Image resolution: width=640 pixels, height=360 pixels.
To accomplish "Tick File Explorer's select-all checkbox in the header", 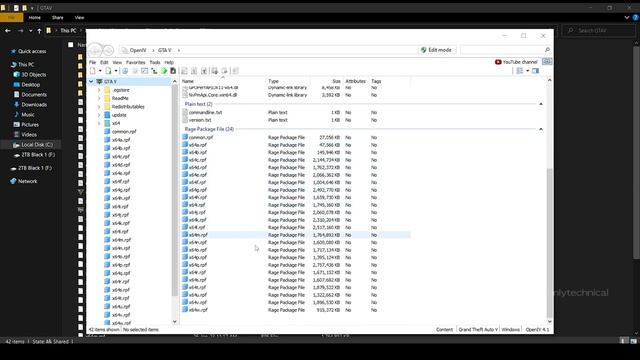I will click(71, 45).
